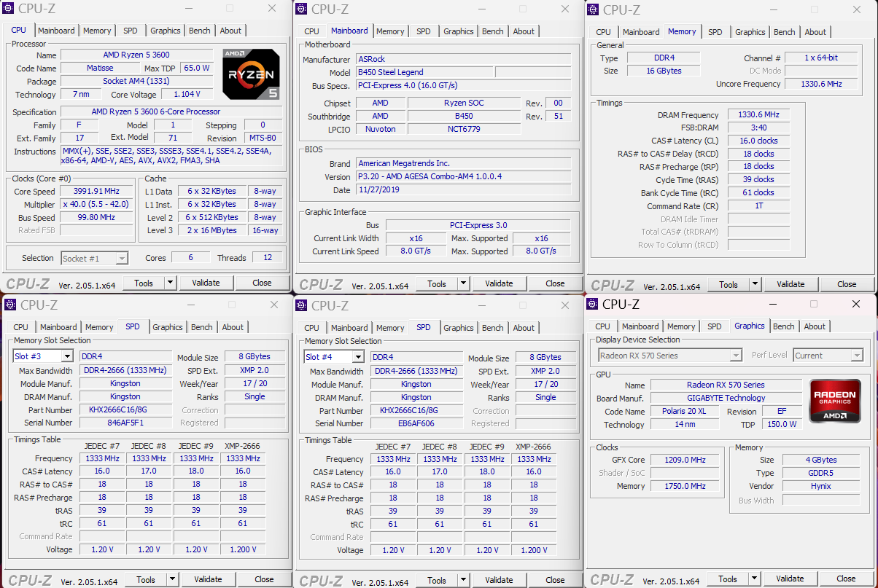This screenshot has width=878, height=588.
Task: Click the CPU-Z title icon in the Radeon RX 570 window
Action: click(593, 304)
